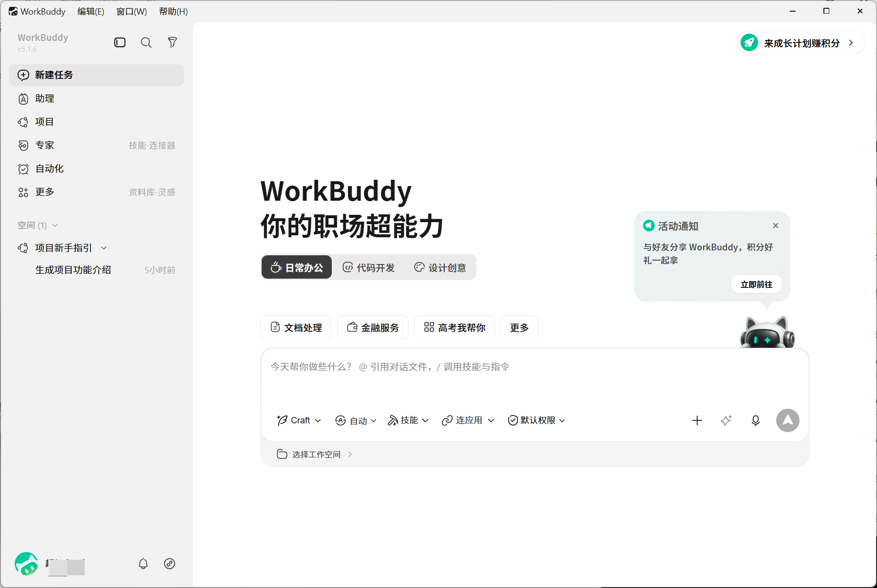
Task: Start voice input with microphone icon
Action: coord(756,420)
